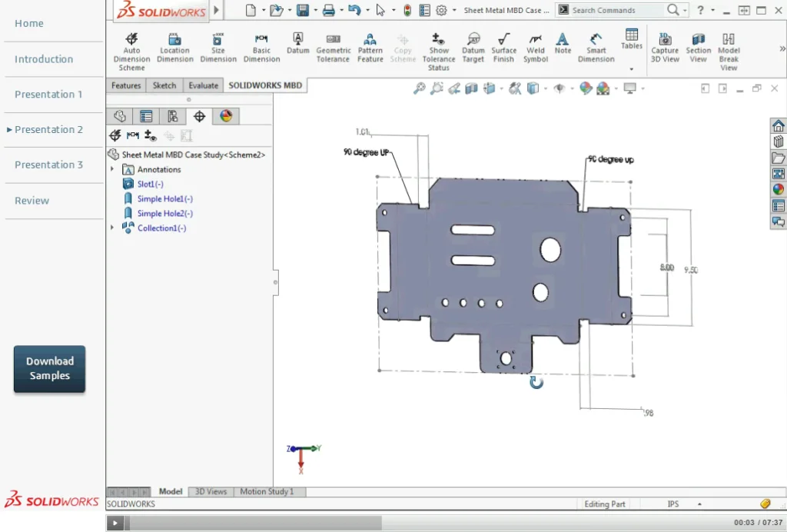Open the Capture 3D View tool

click(x=665, y=48)
